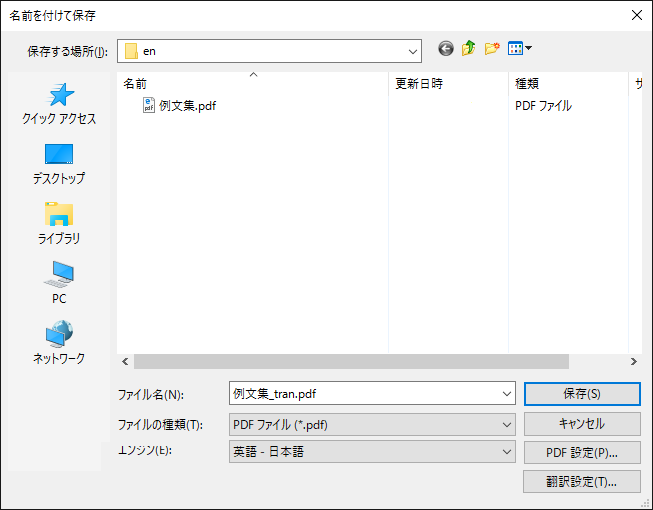Image resolution: width=653 pixels, height=510 pixels.
Task: Click the キャンセル button
Action: [x=581, y=423]
